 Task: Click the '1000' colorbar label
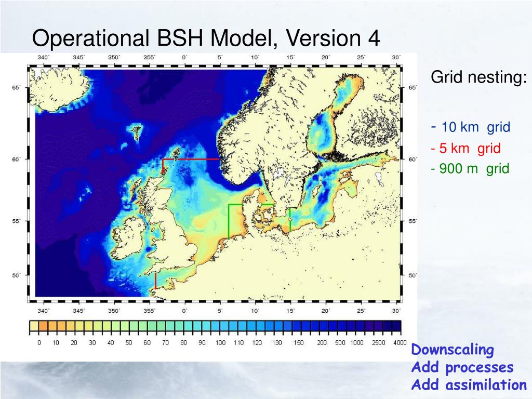tap(356, 343)
